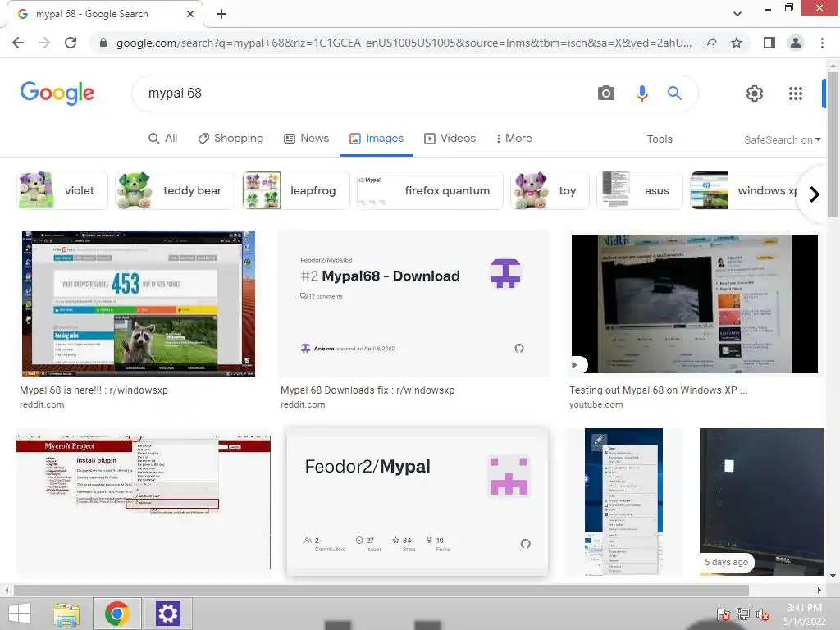
Task: Click the horizontal scrollbar thumb
Action: 381,591
